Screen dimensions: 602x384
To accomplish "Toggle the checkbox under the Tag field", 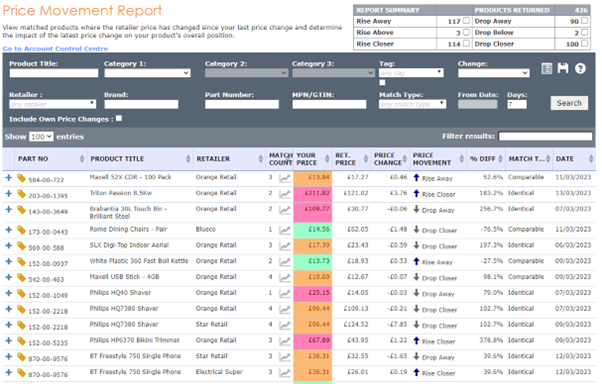I will tap(382, 83).
